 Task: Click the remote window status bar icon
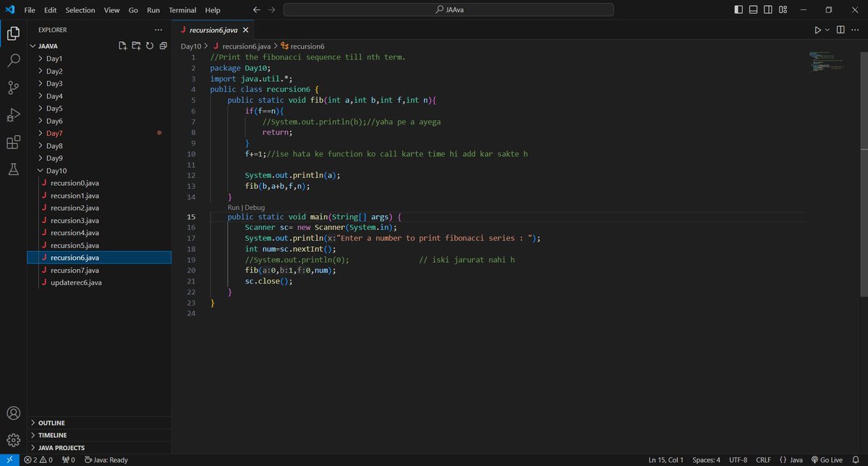click(x=8, y=459)
